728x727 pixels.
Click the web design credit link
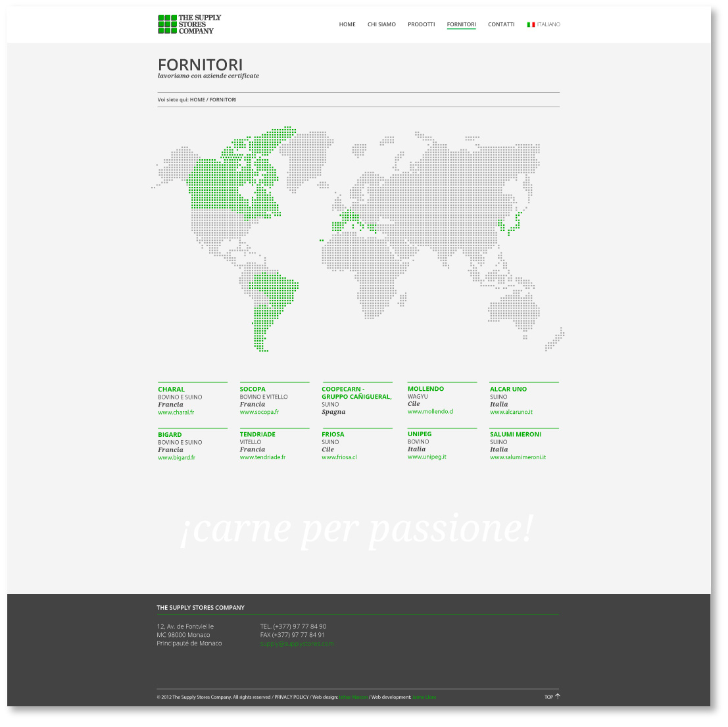pyautogui.click(x=353, y=697)
